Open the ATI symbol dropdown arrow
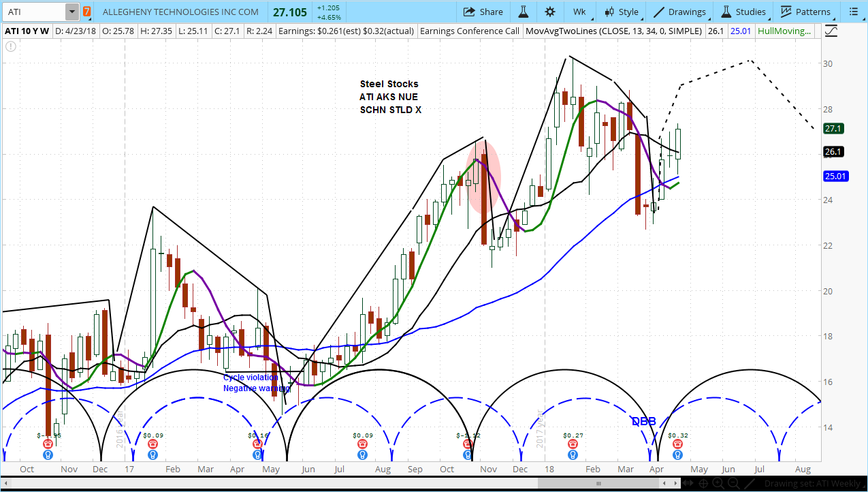Viewport: 868px width, 492px height. [71, 12]
